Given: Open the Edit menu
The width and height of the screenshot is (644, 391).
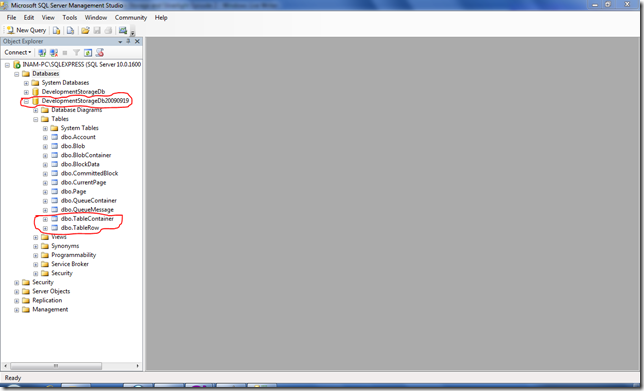Looking at the screenshot, I should click(x=29, y=18).
